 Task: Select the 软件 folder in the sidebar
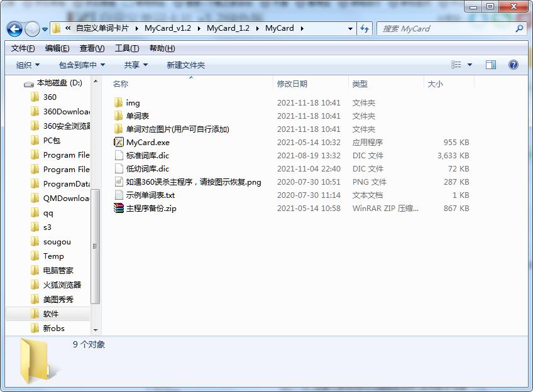pyautogui.click(x=48, y=313)
